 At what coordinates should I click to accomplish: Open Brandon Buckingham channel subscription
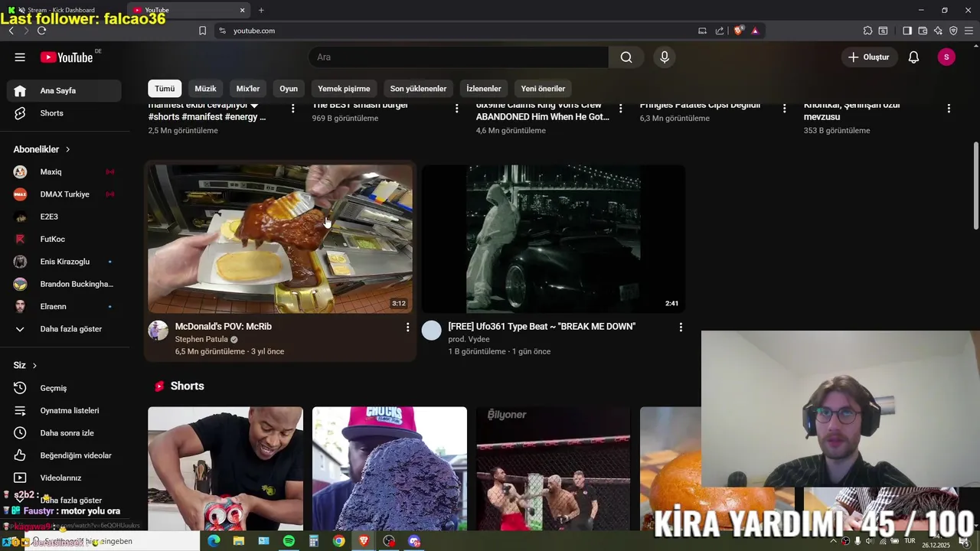coord(64,284)
